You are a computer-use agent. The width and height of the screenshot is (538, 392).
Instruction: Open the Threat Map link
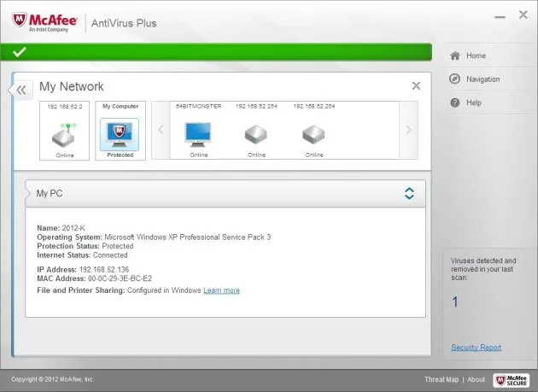(442, 379)
